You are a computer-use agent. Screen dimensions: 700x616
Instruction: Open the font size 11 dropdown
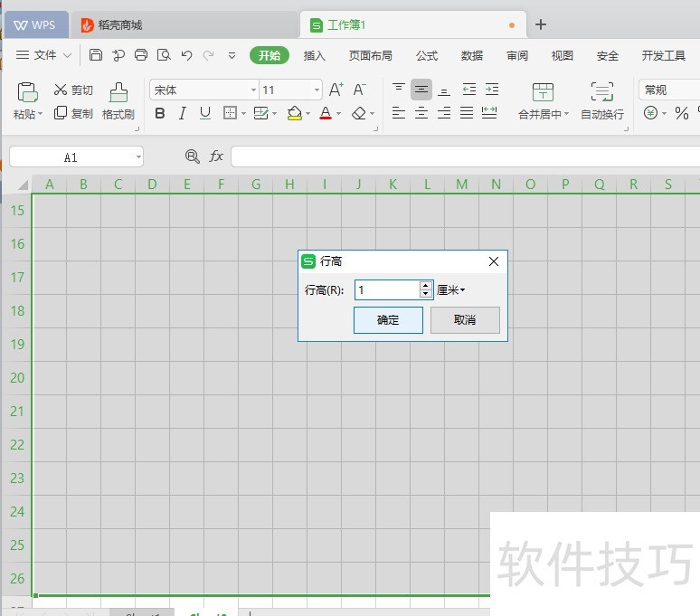[317, 90]
